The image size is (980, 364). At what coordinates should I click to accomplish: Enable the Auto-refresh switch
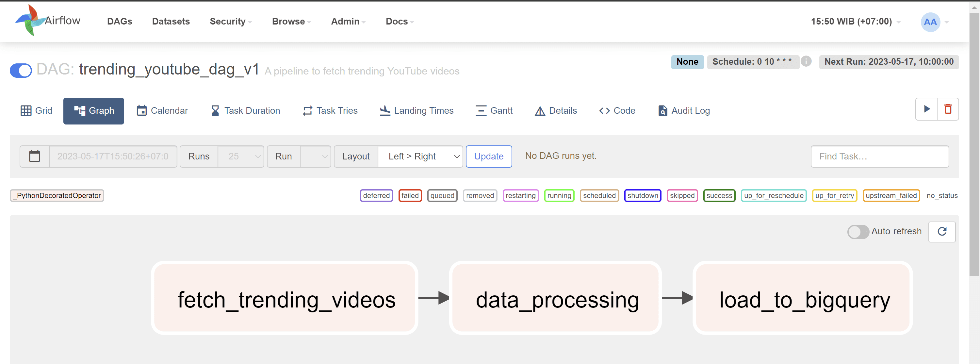[x=857, y=232]
